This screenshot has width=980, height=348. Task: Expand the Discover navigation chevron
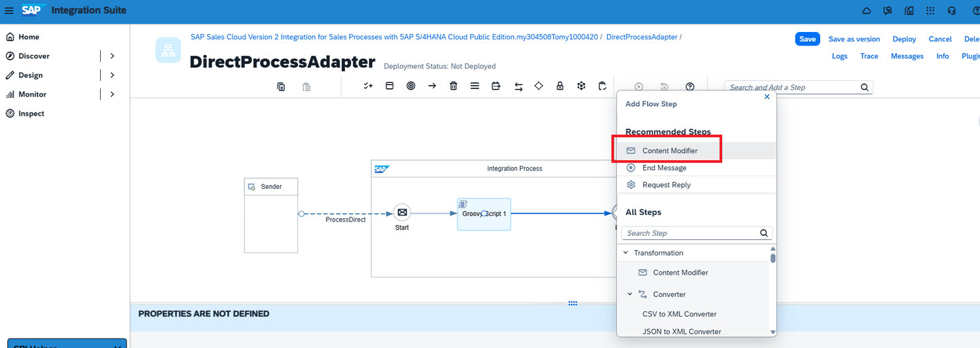(112, 56)
